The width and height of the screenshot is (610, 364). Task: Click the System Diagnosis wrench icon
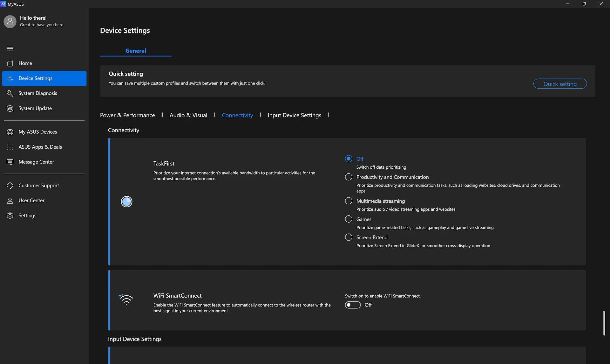[10, 93]
